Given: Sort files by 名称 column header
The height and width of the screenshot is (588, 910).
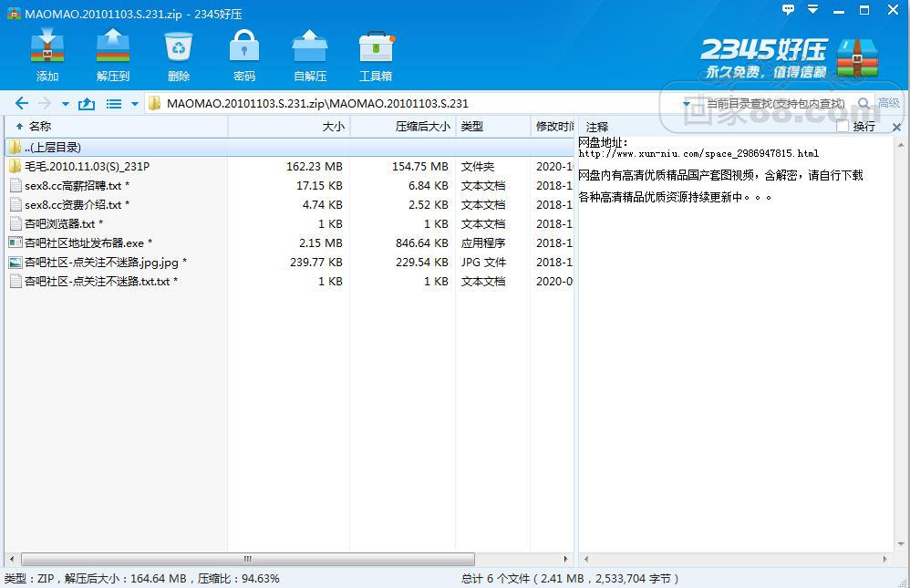Looking at the screenshot, I should 116,126.
